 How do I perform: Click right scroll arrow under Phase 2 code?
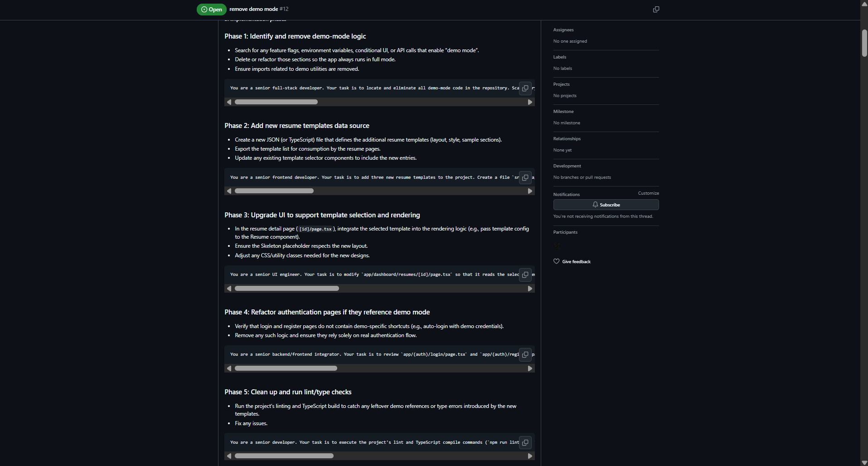pyautogui.click(x=530, y=191)
